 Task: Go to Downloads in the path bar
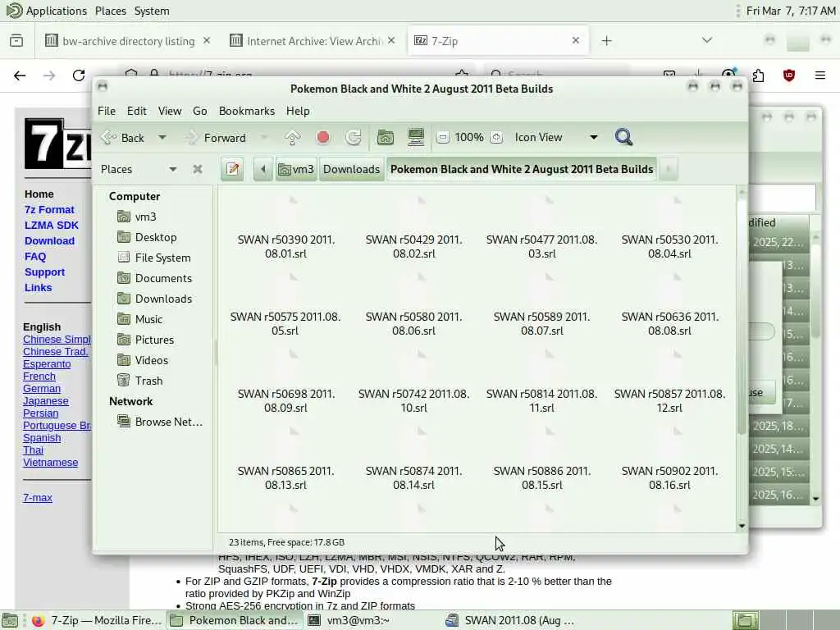coord(351,169)
